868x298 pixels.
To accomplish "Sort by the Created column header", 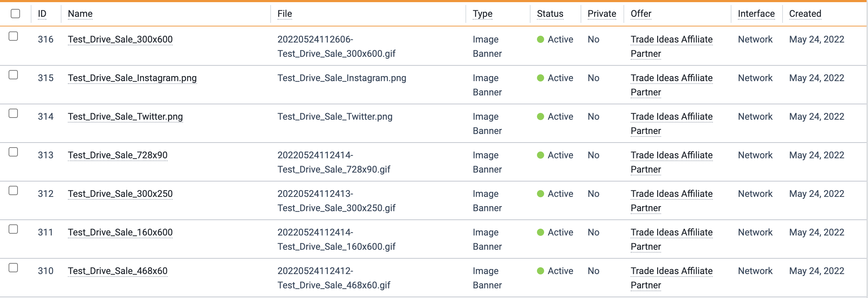I will click(805, 14).
